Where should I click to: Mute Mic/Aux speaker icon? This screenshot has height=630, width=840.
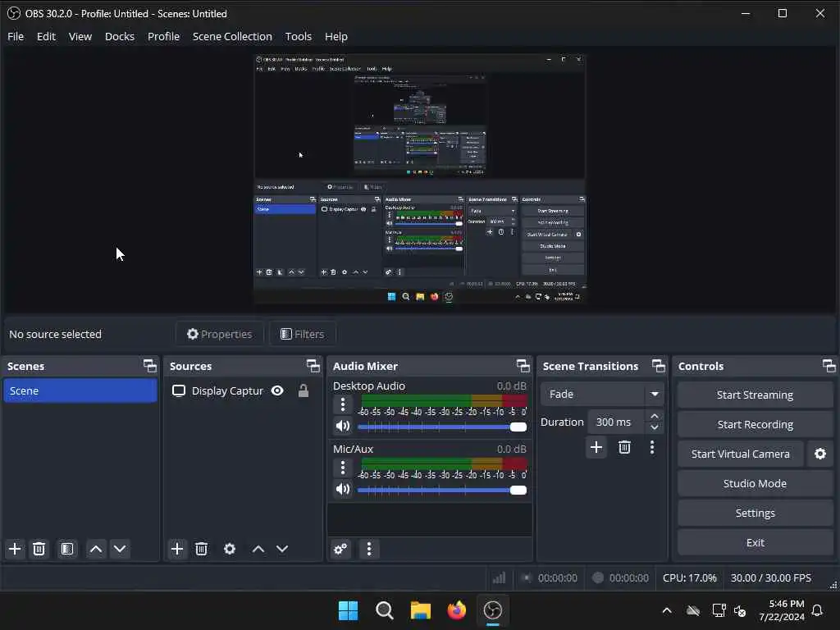point(343,489)
